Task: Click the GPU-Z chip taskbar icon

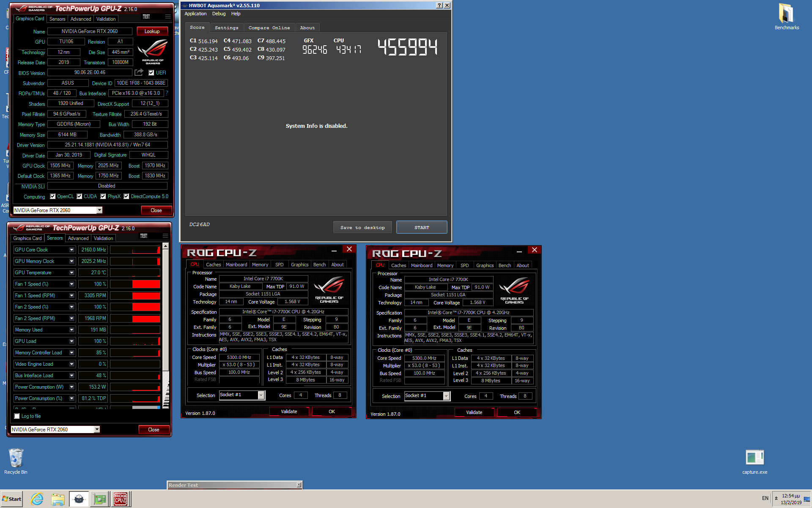Action: [100, 500]
